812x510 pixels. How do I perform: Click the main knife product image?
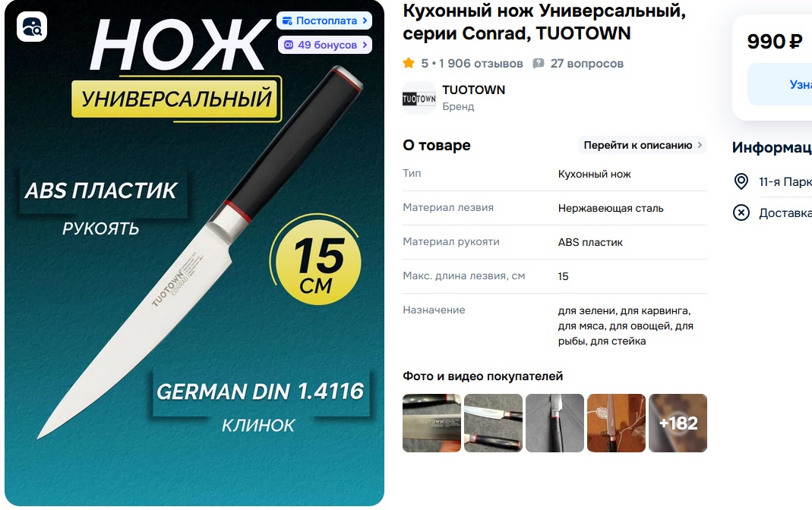[194, 253]
